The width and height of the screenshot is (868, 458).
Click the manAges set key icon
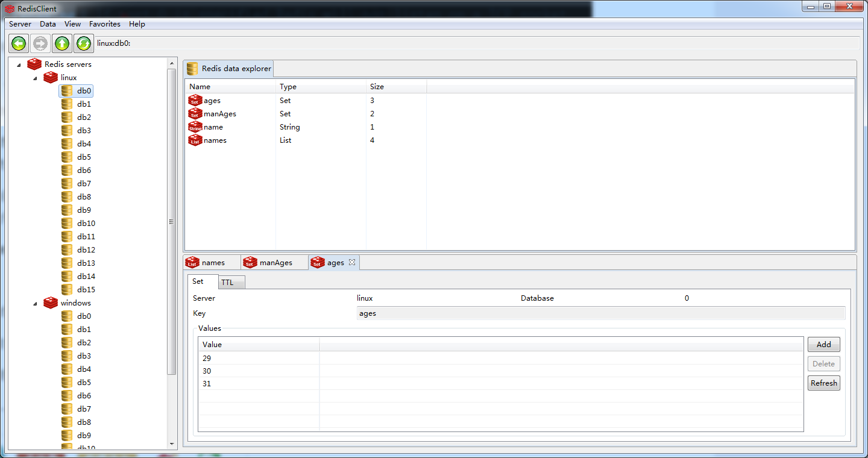[195, 114]
